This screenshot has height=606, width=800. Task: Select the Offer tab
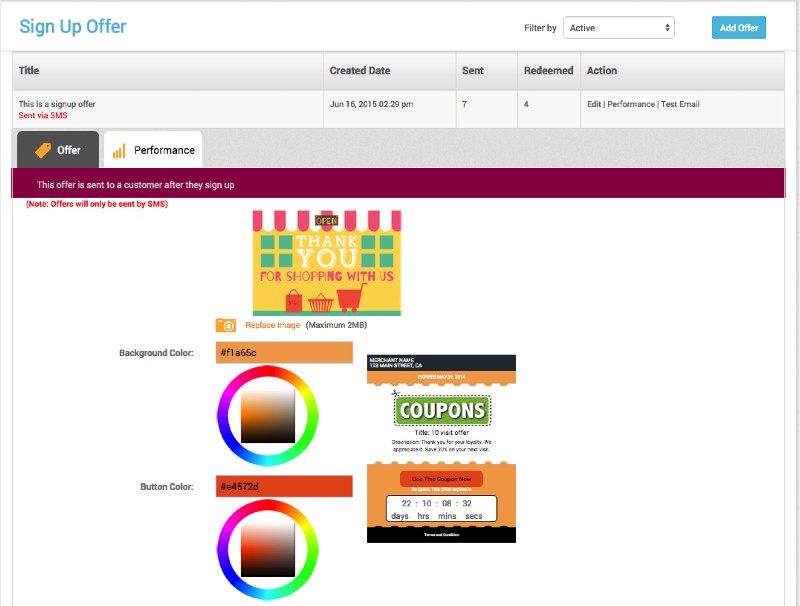click(58, 150)
